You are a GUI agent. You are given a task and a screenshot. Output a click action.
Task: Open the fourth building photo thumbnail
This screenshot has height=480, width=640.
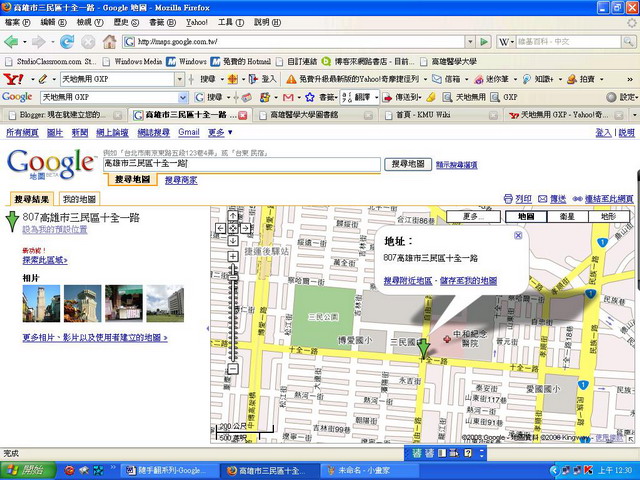coord(165,304)
